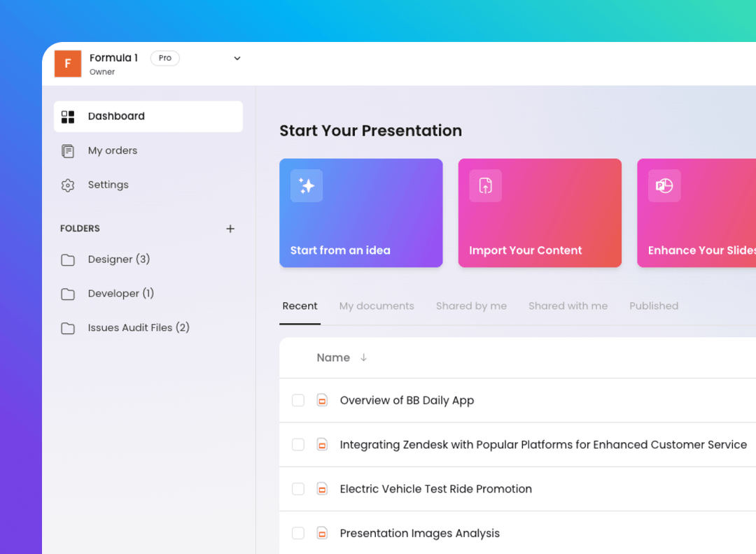Screen dimensions: 756x554
Task: Click the slides icon on Enhance Your Slides card
Action: point(664,185)
